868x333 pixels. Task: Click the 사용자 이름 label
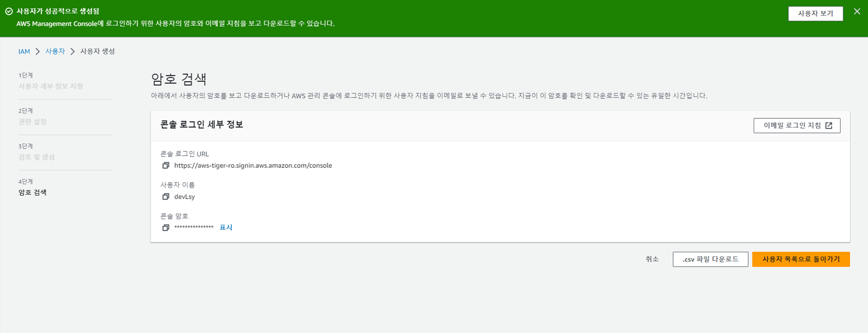[177, 185]
